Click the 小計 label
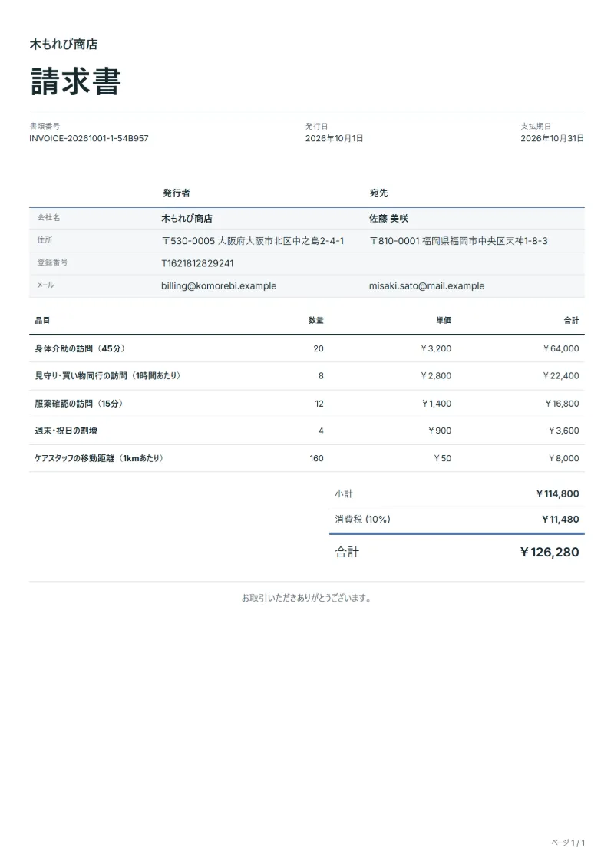Screen dimensions: 614x868 coord(344,493)
